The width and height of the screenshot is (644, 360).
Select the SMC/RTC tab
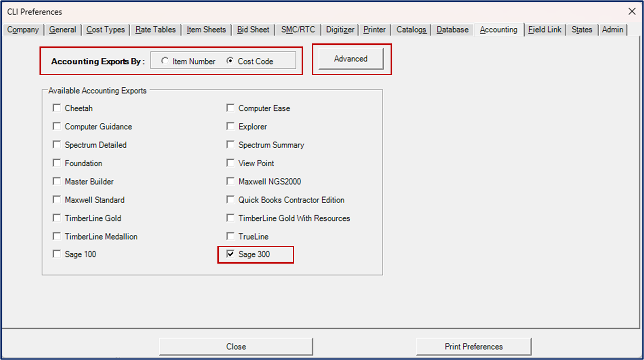click(x=298, y=30)
